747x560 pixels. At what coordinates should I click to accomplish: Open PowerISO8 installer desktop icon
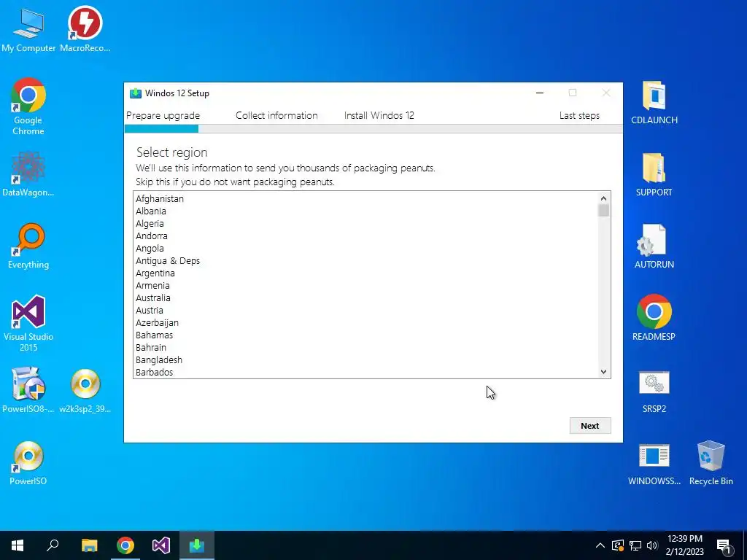(x=28, y=390)
